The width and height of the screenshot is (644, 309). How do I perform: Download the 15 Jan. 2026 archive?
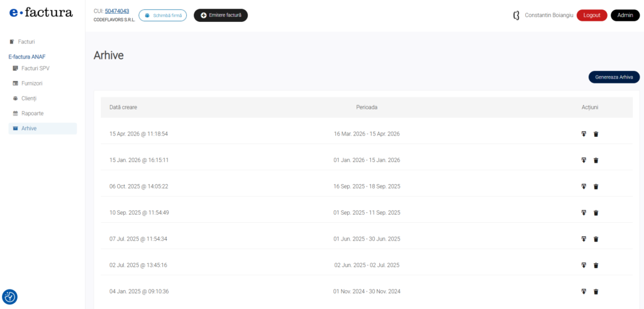point(584,160)
